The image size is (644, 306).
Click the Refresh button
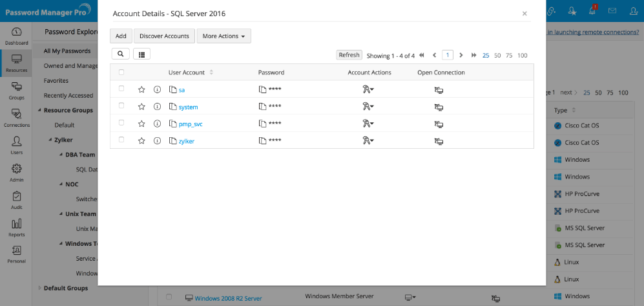pyautogui.click(x=349, y=55)
